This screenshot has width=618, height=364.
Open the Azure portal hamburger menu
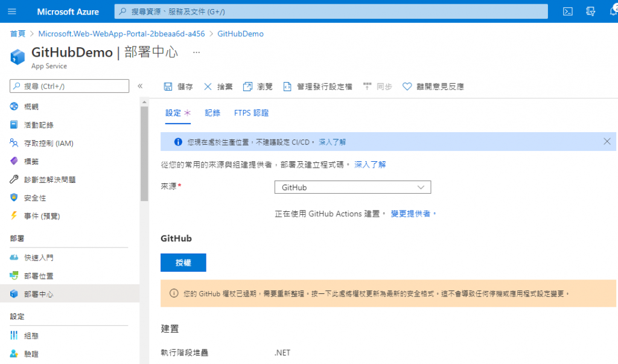point(12,11)
